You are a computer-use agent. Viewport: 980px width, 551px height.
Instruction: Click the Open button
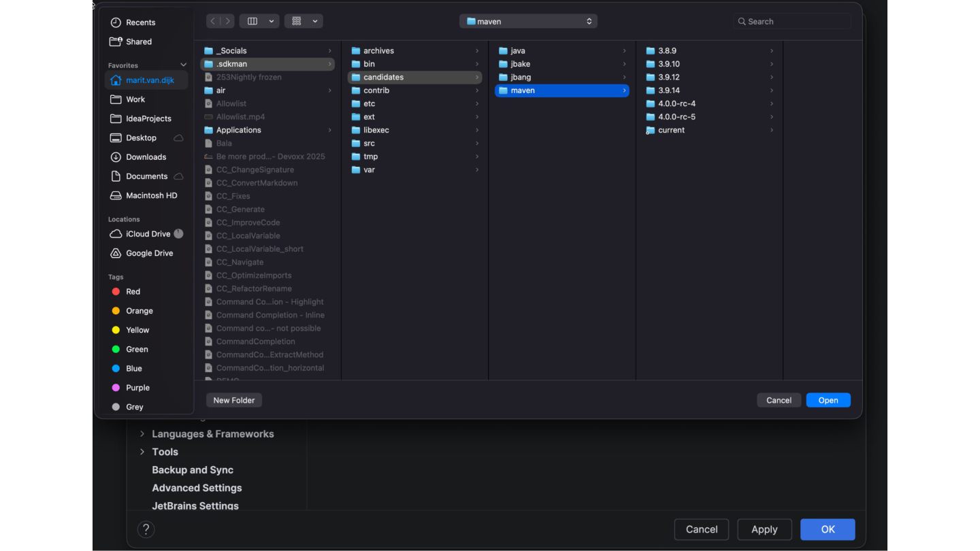(x=828, y=400)
